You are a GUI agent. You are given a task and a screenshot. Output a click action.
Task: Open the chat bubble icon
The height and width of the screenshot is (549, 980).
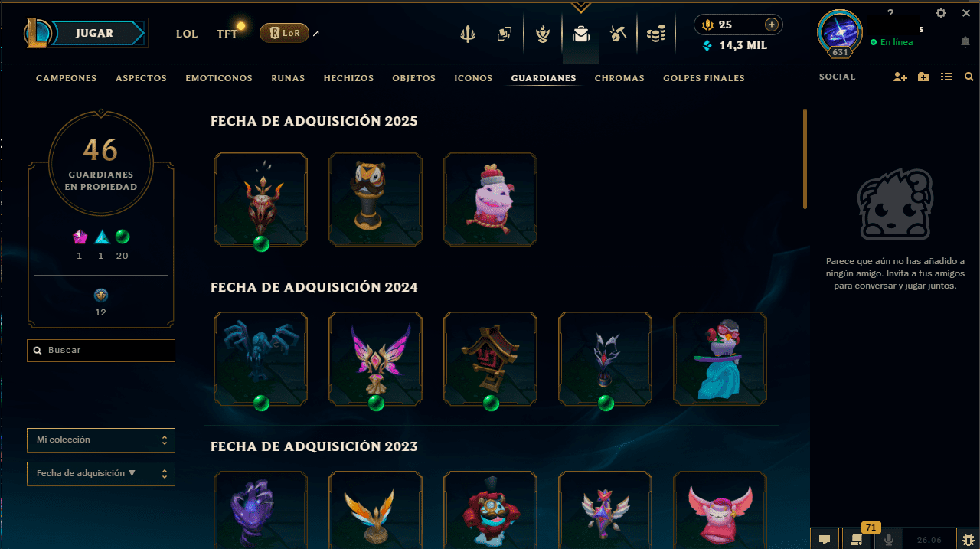pyautogui.click(x=825, y=539)
